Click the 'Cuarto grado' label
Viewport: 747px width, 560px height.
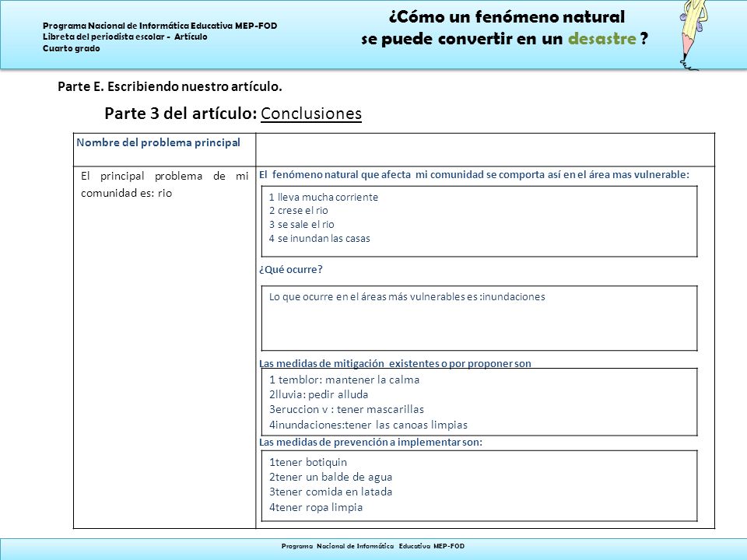click(72, 48)
